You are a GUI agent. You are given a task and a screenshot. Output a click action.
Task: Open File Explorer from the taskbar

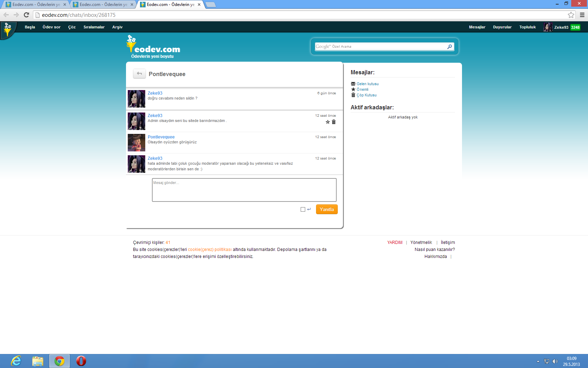38,361
